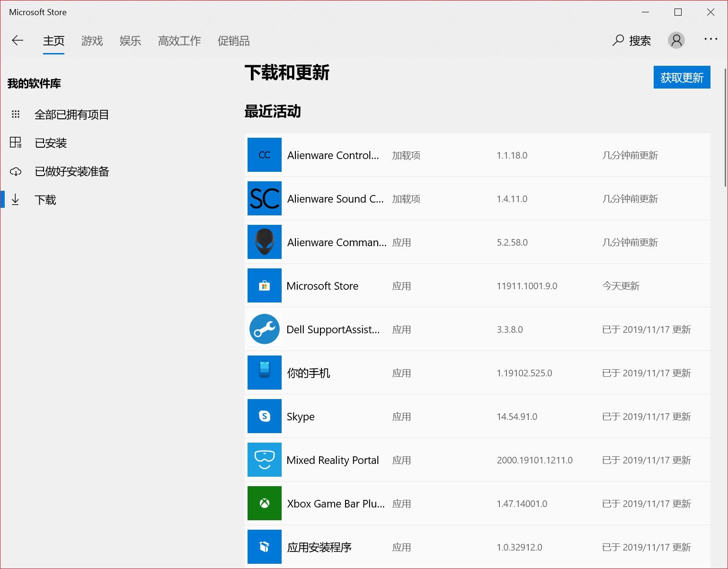Click the 获取更新 button
Screen dimensions: 728x569
pyautogui.click(x=682, y=77)
